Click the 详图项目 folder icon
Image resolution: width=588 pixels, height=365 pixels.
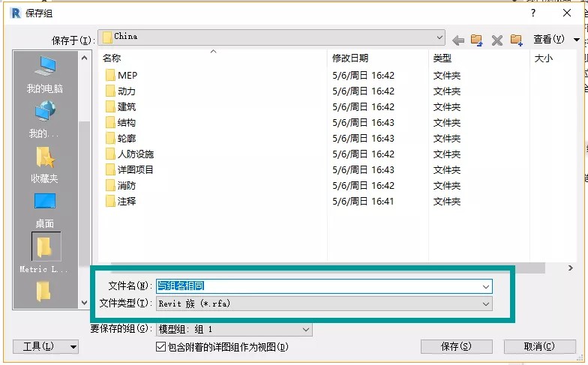click(x=110, y=169)
